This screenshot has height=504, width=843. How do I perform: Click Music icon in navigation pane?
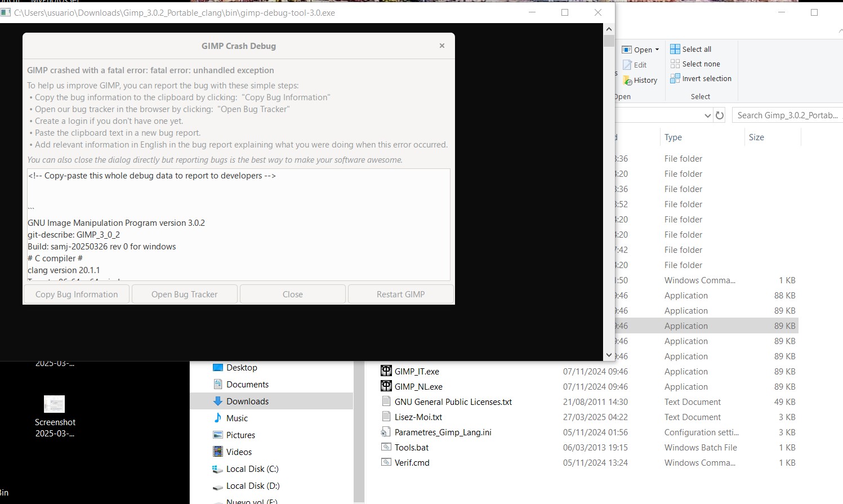click(218, 418)
